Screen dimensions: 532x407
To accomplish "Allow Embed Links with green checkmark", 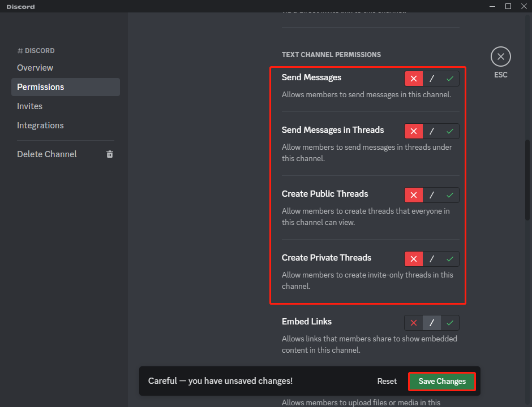I will (x=450, y=323).
